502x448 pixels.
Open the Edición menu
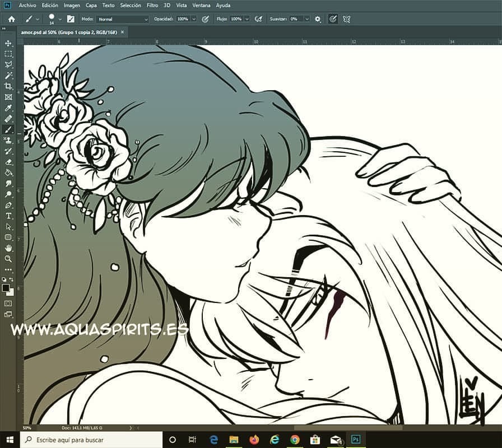(x=50, y=6)
